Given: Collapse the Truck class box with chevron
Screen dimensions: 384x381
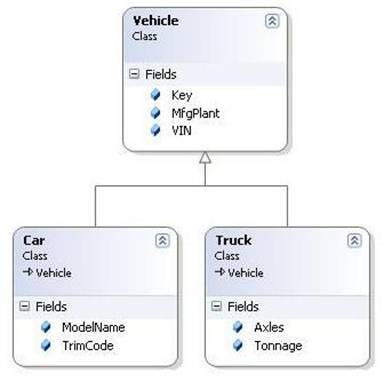Looking at the screenshot, I should [x=354, y=240].
